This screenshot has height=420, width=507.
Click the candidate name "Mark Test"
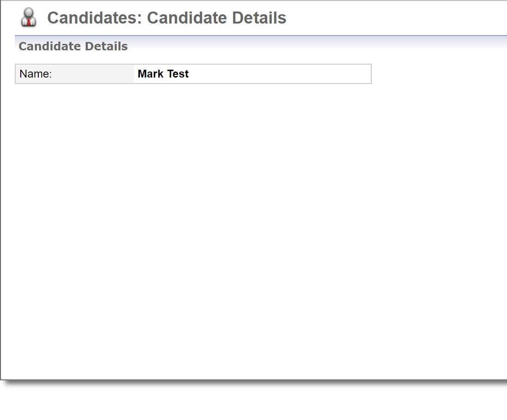163,74
